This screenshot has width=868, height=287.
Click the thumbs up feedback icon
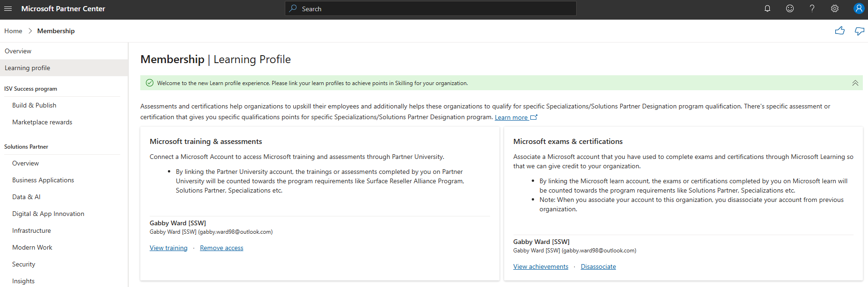[840, 31]
